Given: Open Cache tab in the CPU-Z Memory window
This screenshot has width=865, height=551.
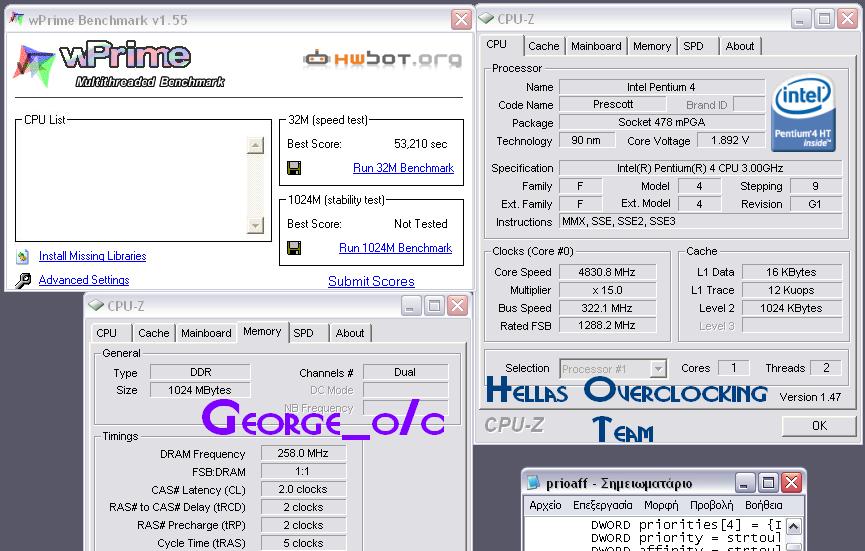Looking at the screenshot, I should click(x=153, y=333).
